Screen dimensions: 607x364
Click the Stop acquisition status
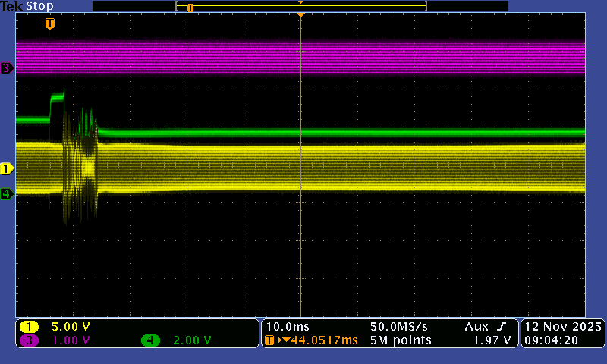39,6
